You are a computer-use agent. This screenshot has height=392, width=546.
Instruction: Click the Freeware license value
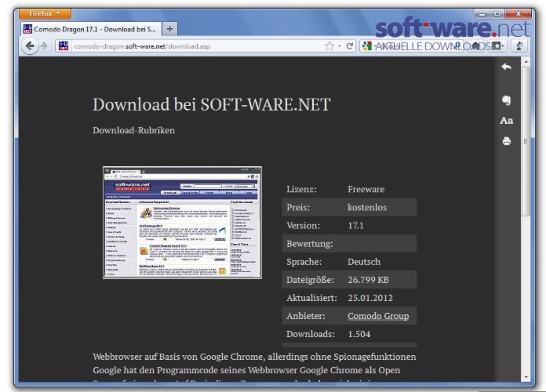(x=366, y=189)
